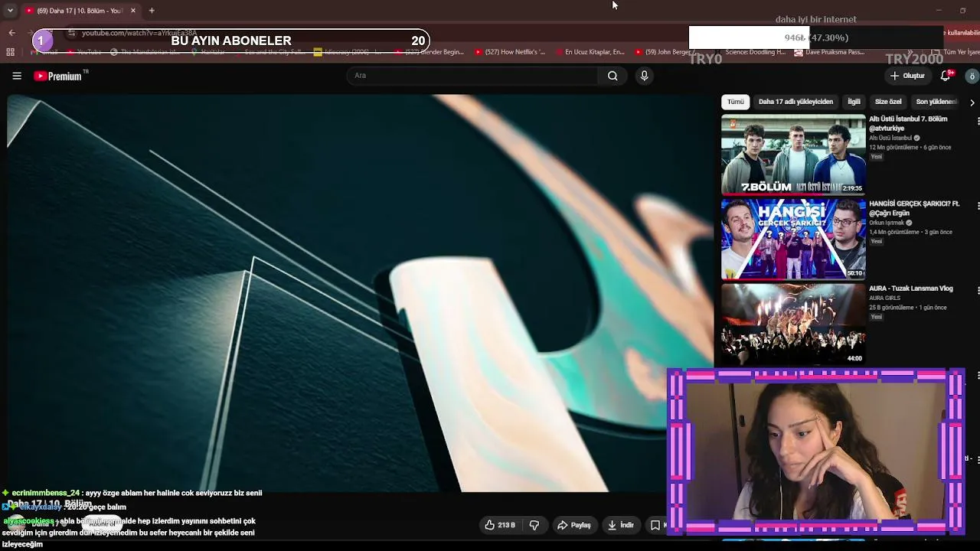Select the 'Size özel' filter chip

click(x=888, y=102)
